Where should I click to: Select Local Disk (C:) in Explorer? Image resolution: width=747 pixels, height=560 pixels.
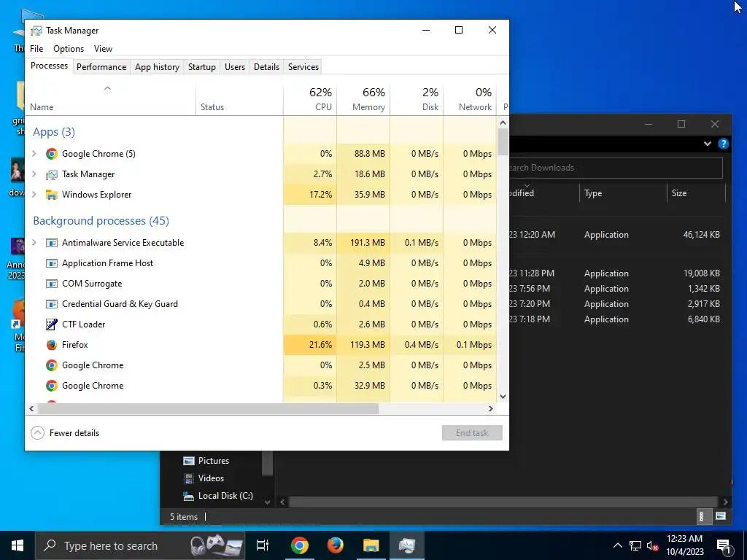225,496
